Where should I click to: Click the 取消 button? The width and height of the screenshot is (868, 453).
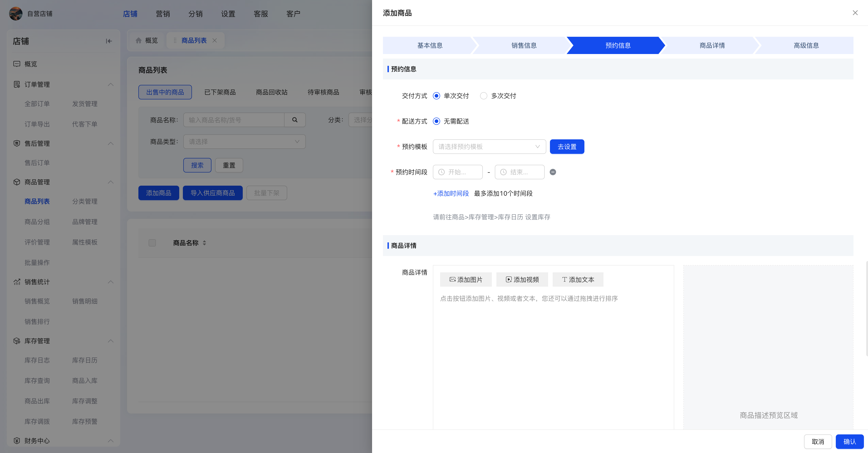point(818,442)
